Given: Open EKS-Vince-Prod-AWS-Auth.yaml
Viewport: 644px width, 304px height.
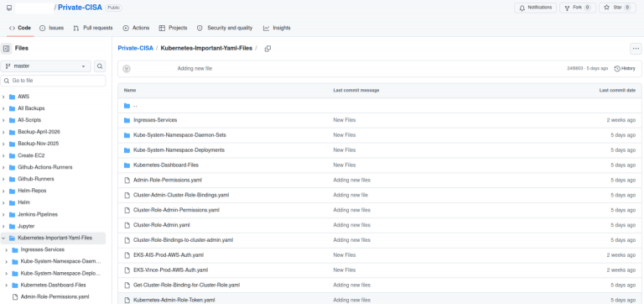Looking at the screenshot, I should 170,270.
